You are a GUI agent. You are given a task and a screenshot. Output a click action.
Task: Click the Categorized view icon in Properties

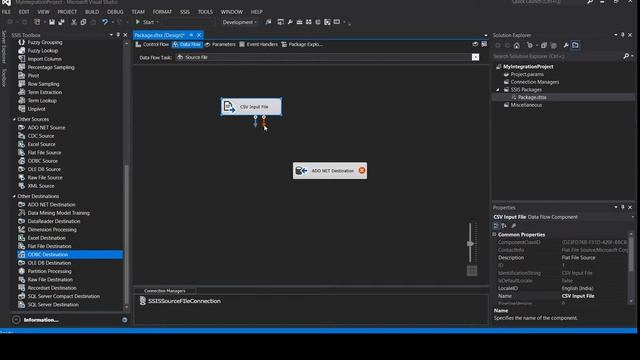pos(496,226)
